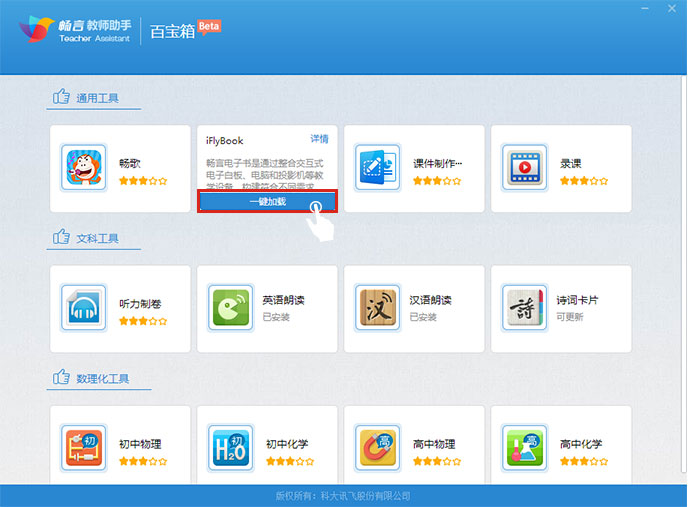The image size is (688, 507).
Task: Click 可更新 status under 诗词卡片
Action: point(570,317)
